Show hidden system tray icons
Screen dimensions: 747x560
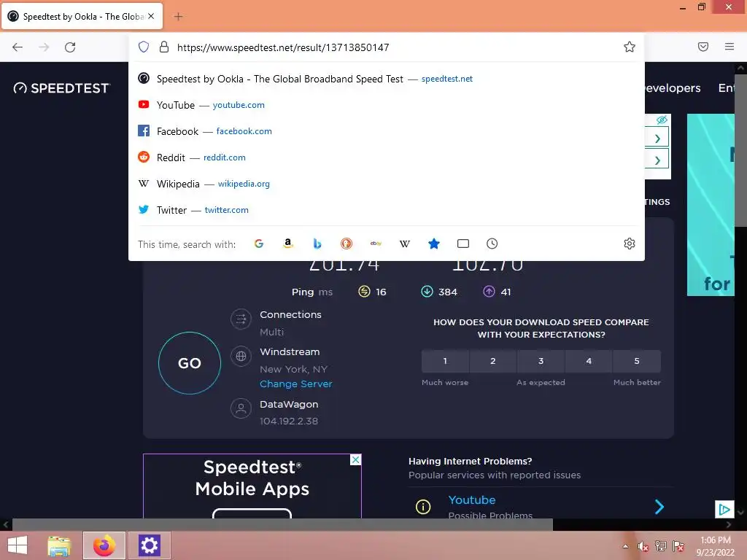[625, 546]
